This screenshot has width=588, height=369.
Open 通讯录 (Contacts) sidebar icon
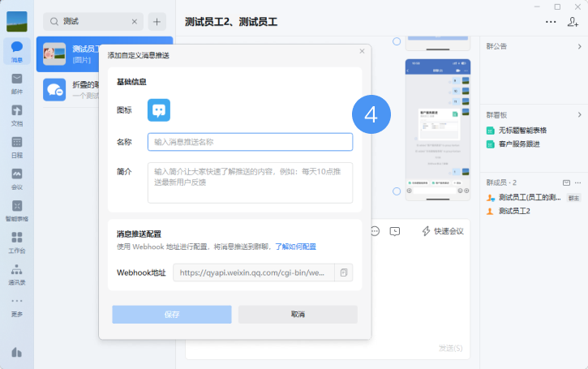tap(16, 273)
